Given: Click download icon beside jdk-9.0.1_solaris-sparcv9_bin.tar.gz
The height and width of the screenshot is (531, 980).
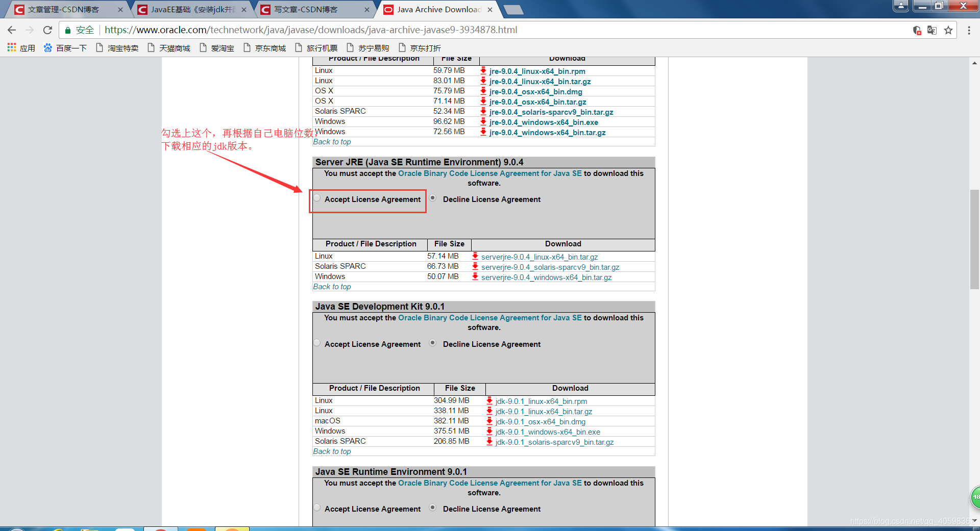Looking at the screenshot, I should [x=489, y=441].
